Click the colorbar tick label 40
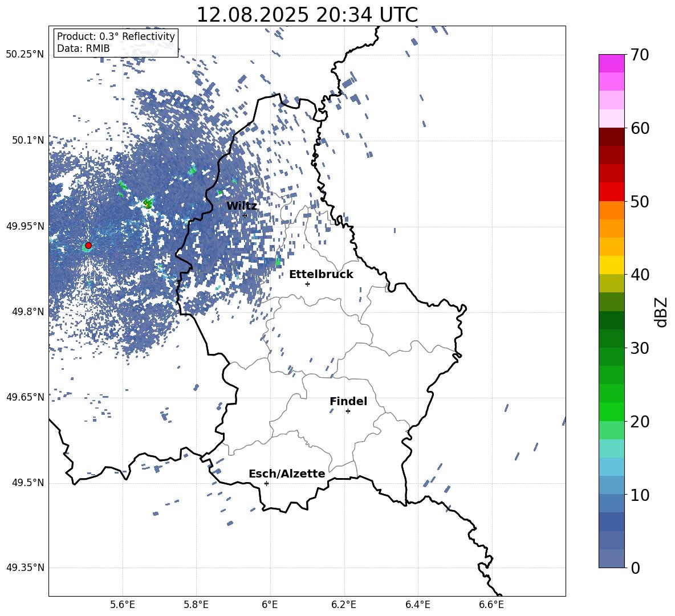This screenshot has height=616, width=675. (640, 275)
